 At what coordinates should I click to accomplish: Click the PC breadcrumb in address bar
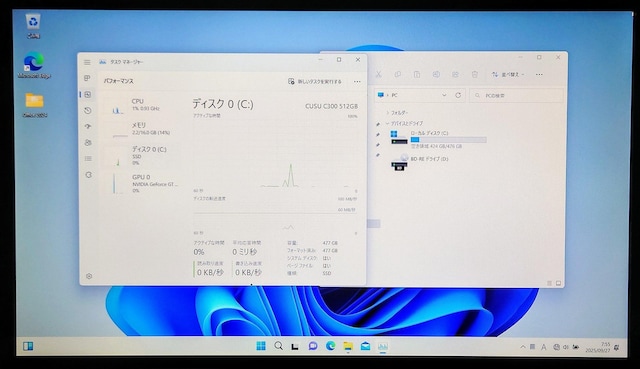pyautogui.click(x=394, y=95)
